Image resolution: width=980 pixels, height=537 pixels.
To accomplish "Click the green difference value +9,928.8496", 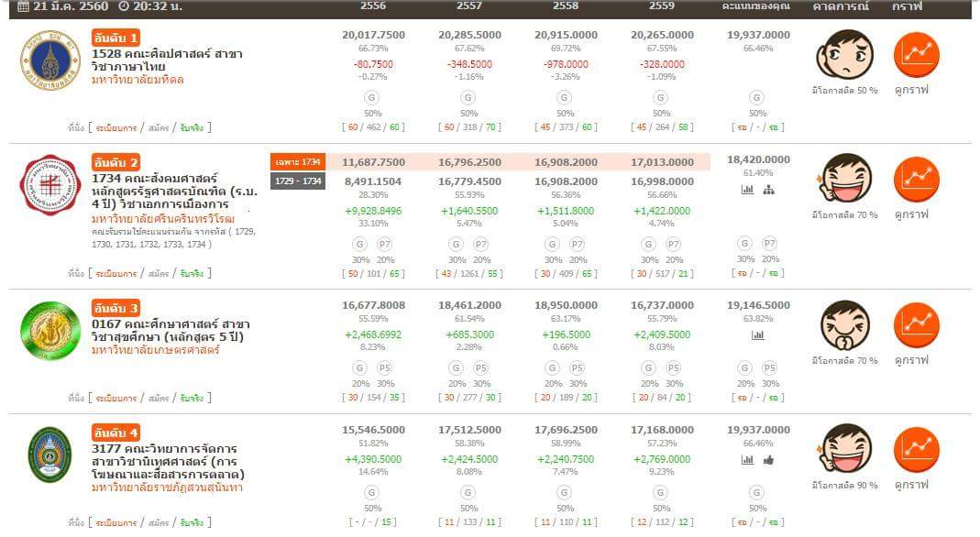I will pos(373,211).
